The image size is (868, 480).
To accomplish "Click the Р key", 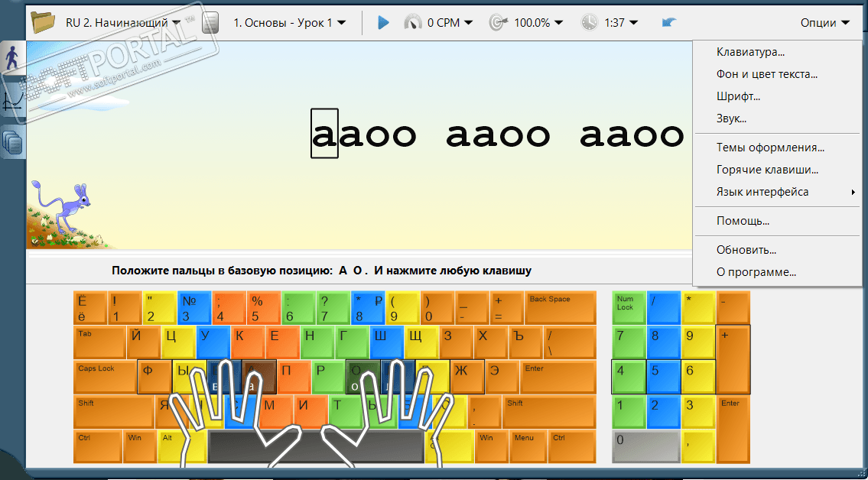I will 328,377.
